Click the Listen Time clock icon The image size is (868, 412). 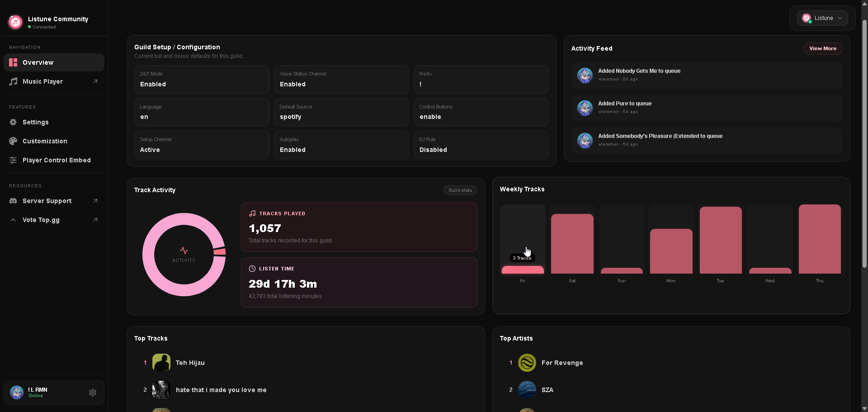(x=252, y=269)
